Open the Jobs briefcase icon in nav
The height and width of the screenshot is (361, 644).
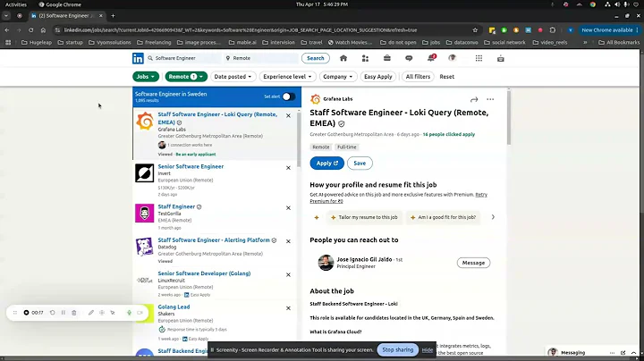[387, 58]
